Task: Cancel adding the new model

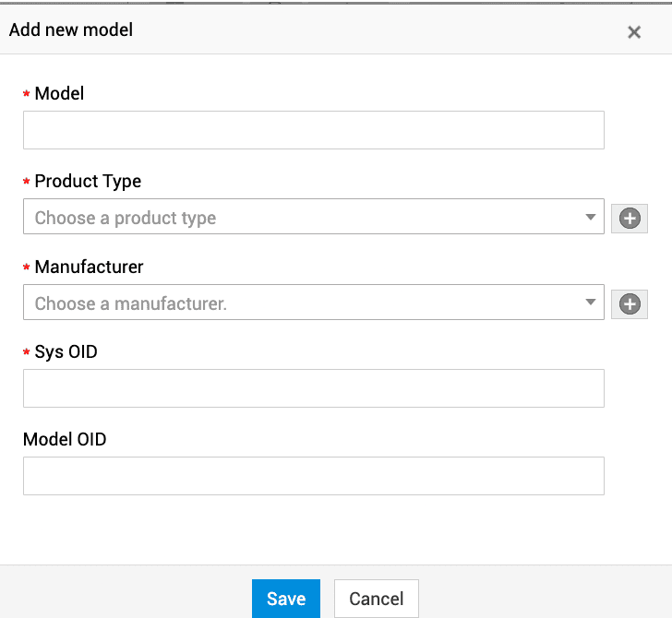Action: [376, 599]
